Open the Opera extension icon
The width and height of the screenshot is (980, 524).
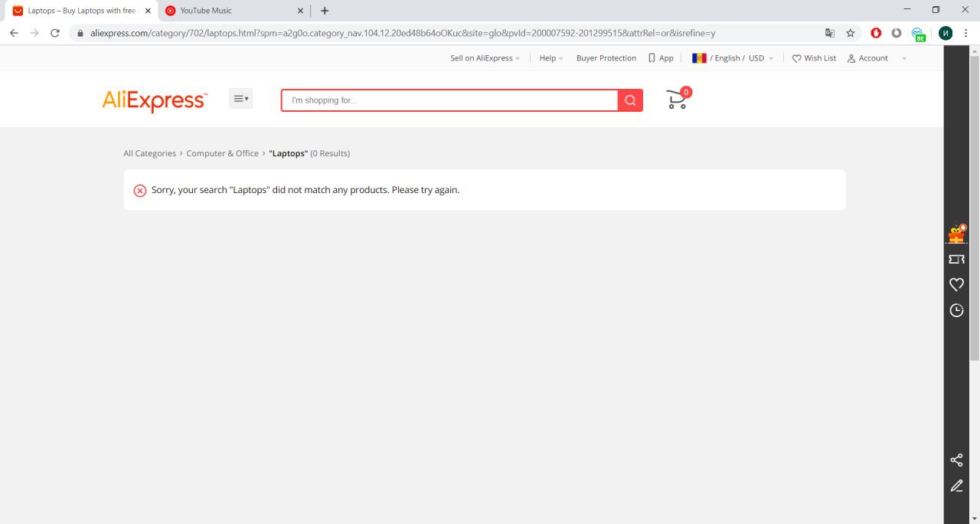point(876,33)
